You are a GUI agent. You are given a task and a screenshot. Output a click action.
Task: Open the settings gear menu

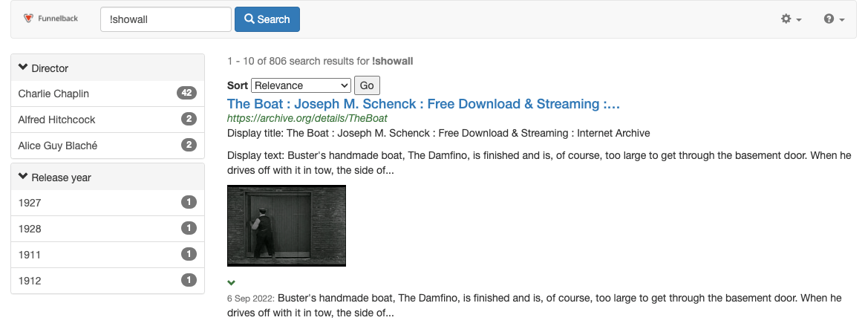tap(791, 19)
